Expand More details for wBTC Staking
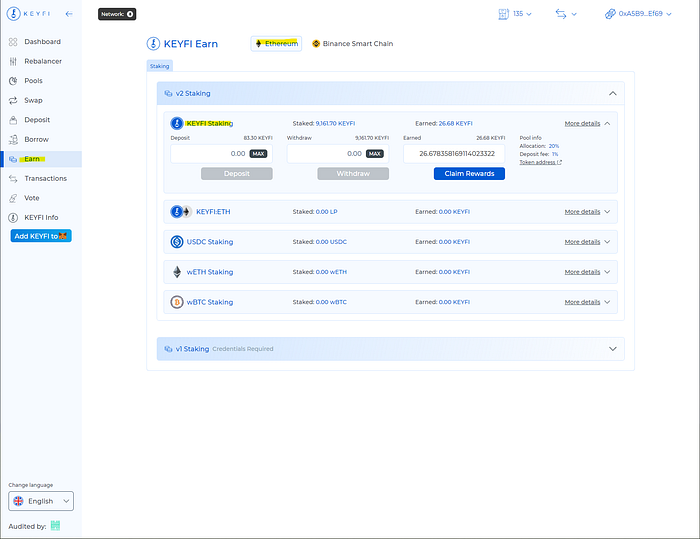Image resolution: width=700 pixels, height=539 pixels. 587,302
